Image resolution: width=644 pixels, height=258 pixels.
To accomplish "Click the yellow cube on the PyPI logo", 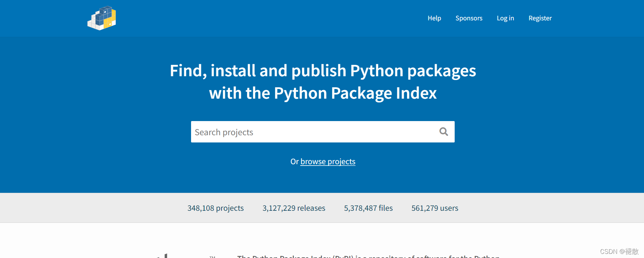I will pyautogui.click(x=111, y=21).
